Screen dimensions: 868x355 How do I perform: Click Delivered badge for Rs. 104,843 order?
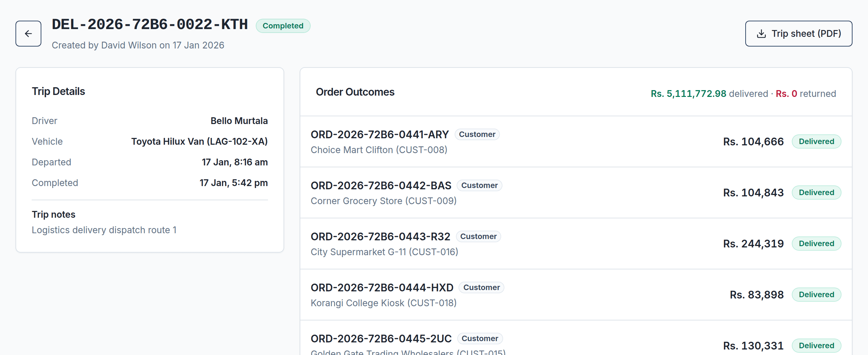816,193
